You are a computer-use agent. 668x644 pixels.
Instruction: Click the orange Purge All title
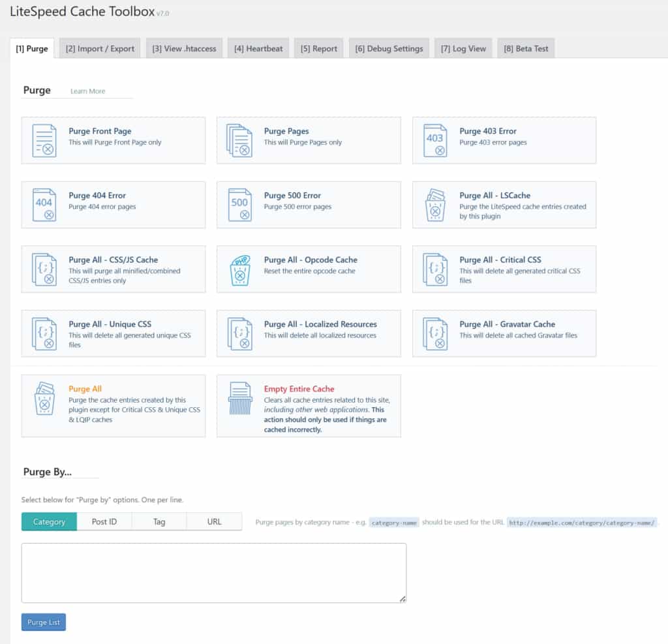(x=85, y=389)
